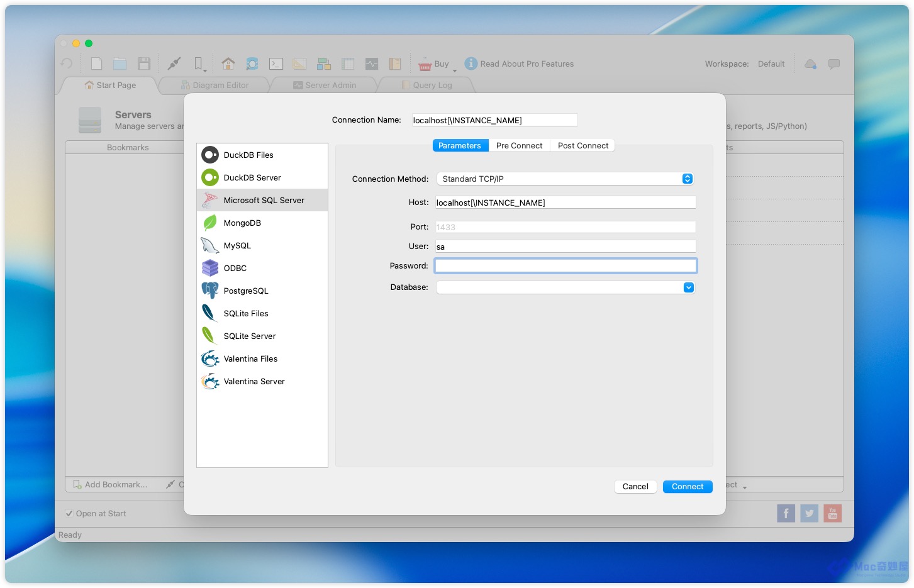Viewport: 914px width, 588px height.
Task: Open the Server Admin tab
Action: (325, 85)
